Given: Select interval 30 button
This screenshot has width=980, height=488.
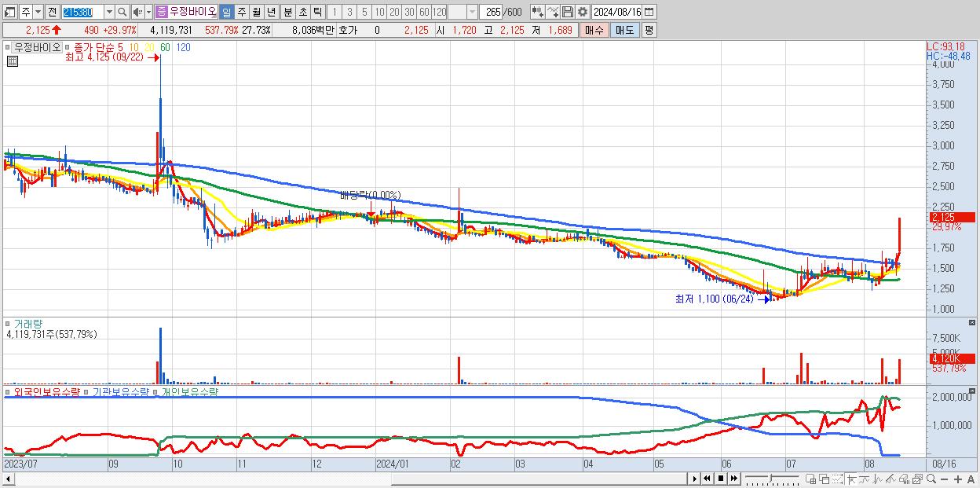Looking at the screenshot, I should [409, 12].
